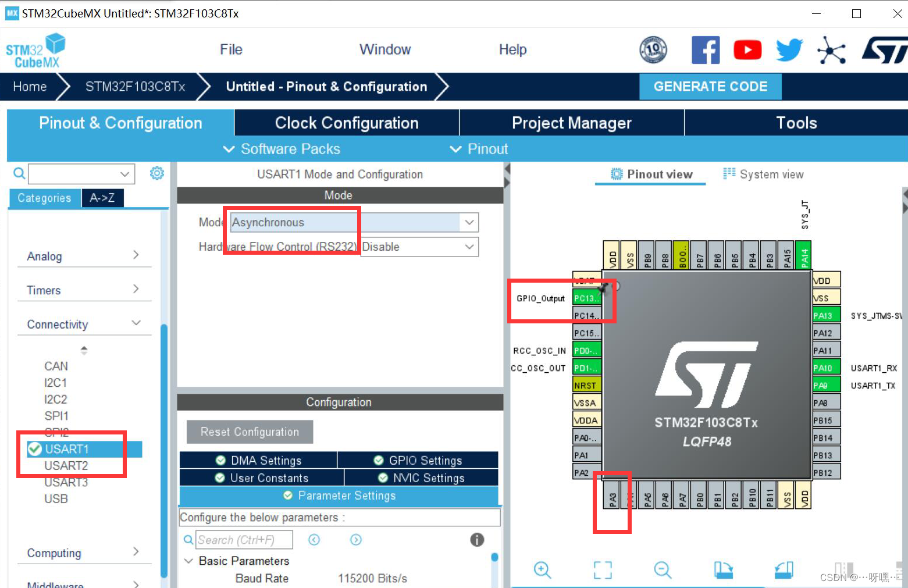
Task: Click the 10 years anniversary badge
Action: 653,50
